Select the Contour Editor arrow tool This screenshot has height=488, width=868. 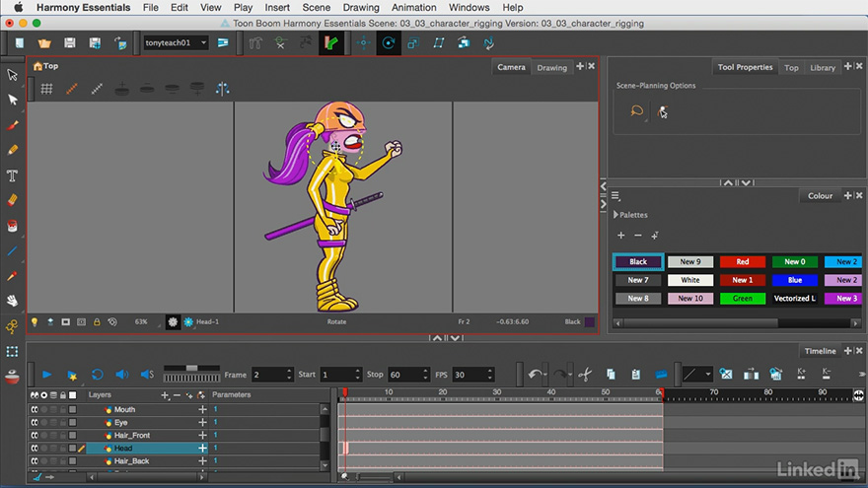(12, 100)
